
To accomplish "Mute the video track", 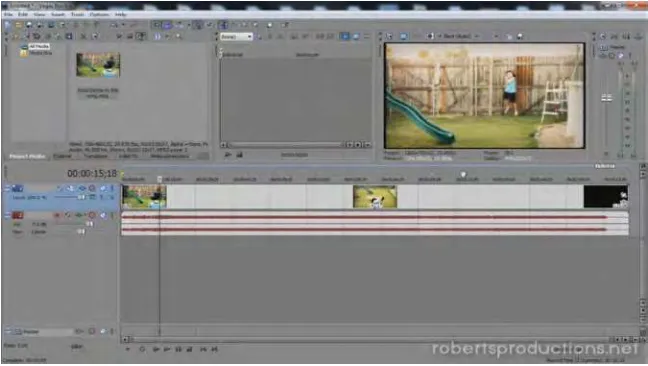I will [92, 189].
